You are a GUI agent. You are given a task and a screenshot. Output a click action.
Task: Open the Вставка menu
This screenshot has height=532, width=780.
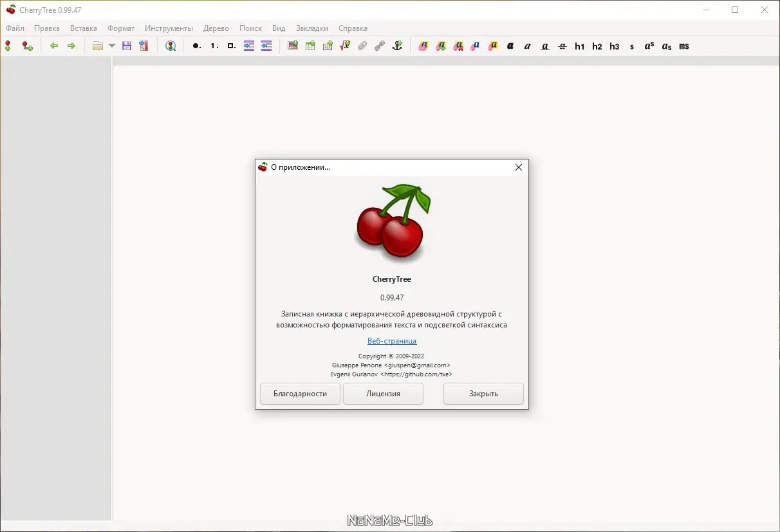point(84,28)
